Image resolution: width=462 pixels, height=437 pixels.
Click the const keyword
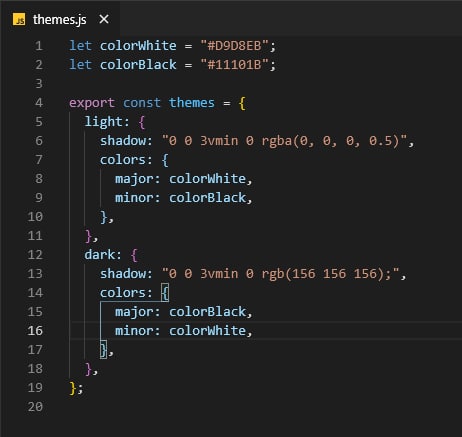[x=142, y=103]
